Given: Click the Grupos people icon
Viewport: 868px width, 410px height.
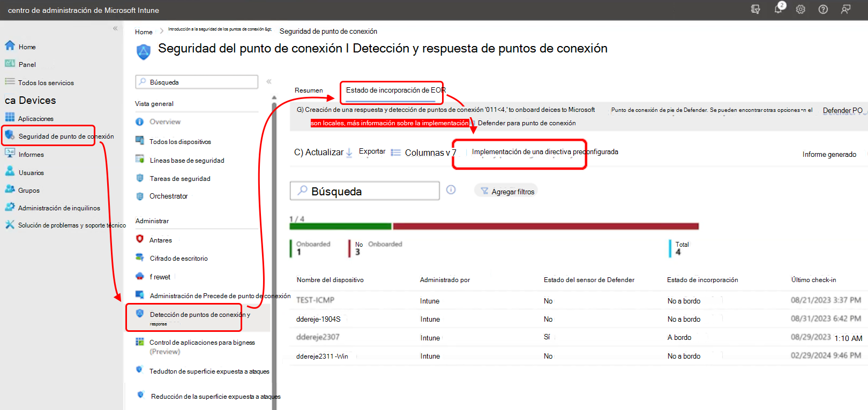Looking at the screenshot, I should coord(10,189).
